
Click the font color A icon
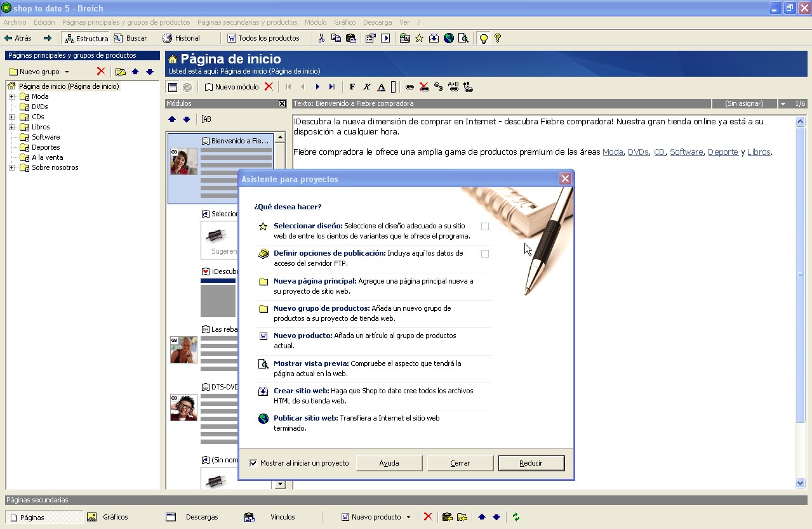(x=381, y=87)
